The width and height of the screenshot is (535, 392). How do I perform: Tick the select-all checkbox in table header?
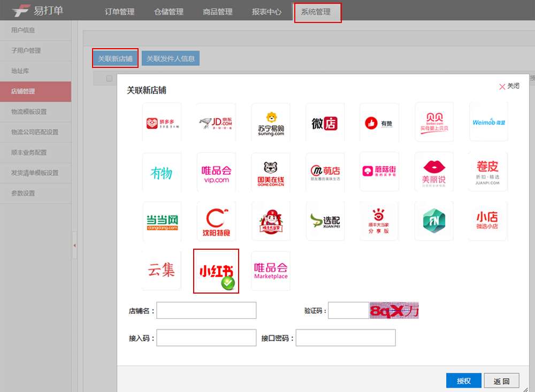(109, 79)
